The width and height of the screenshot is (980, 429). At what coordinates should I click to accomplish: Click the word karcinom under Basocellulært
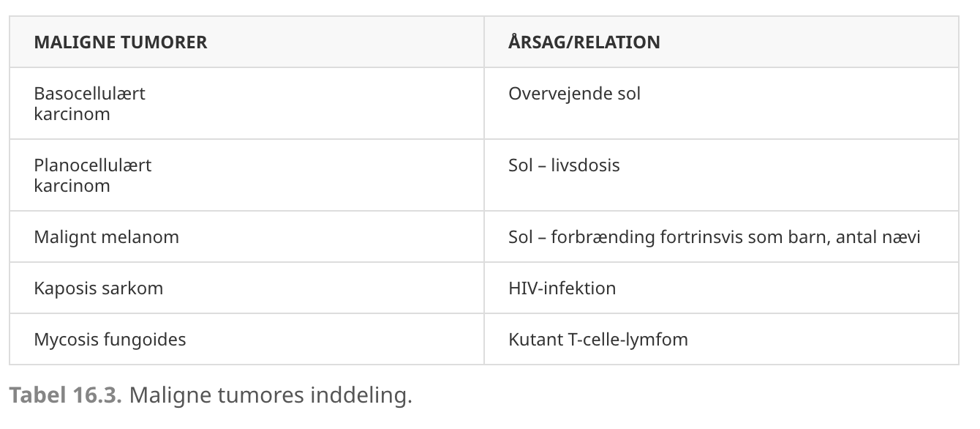tap(72, 114)
